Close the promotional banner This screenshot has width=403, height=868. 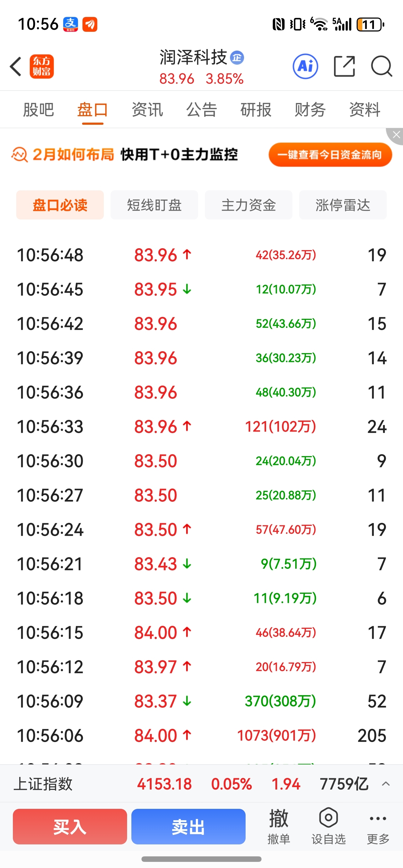pyautogui.click(x=396, y=135)
